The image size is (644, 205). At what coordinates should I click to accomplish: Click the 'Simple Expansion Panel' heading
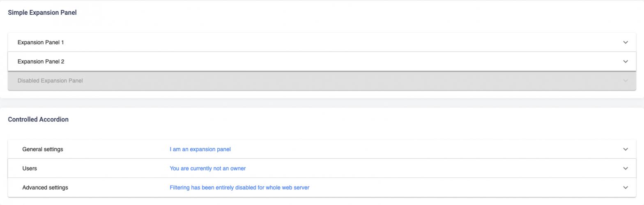coord(42,13)
